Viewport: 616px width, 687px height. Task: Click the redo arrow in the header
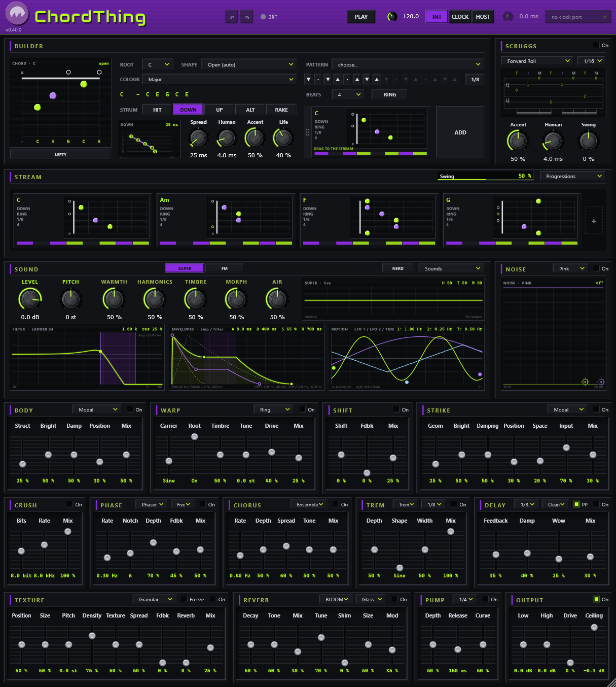tap(247, 17)
